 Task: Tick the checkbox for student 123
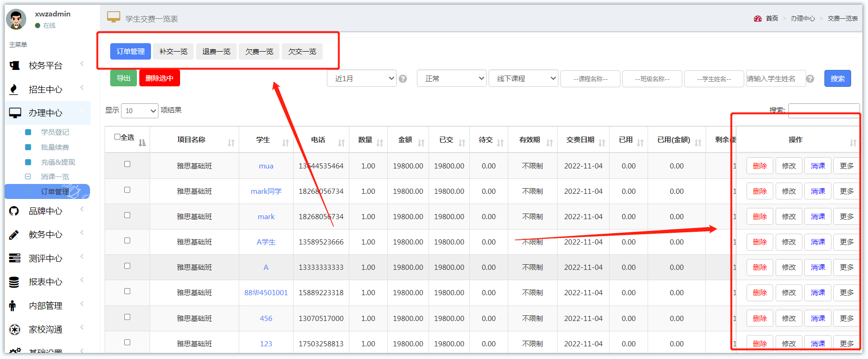click(127, 342)
